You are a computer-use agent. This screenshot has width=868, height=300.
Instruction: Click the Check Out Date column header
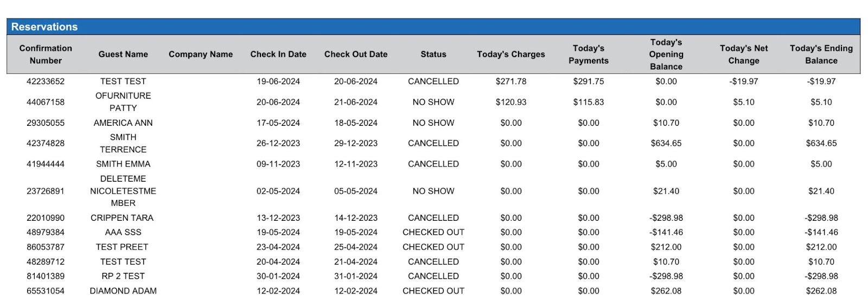pyautogui.click(x=356, y=54)
